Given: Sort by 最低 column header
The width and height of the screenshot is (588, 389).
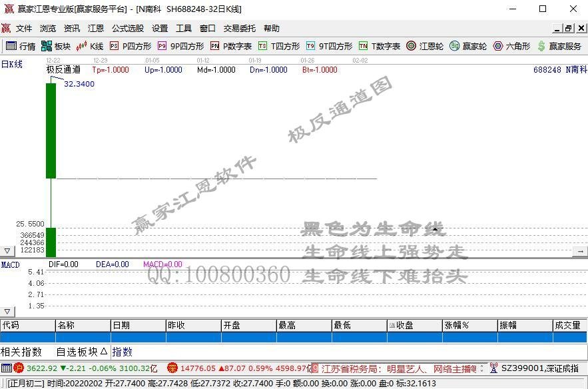Looking at the screenshot, I should click(x=360, y=325).
